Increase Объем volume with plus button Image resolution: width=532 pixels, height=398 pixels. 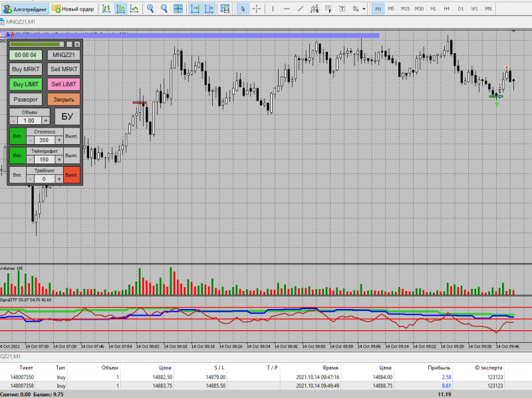click(x=46, y=121)
